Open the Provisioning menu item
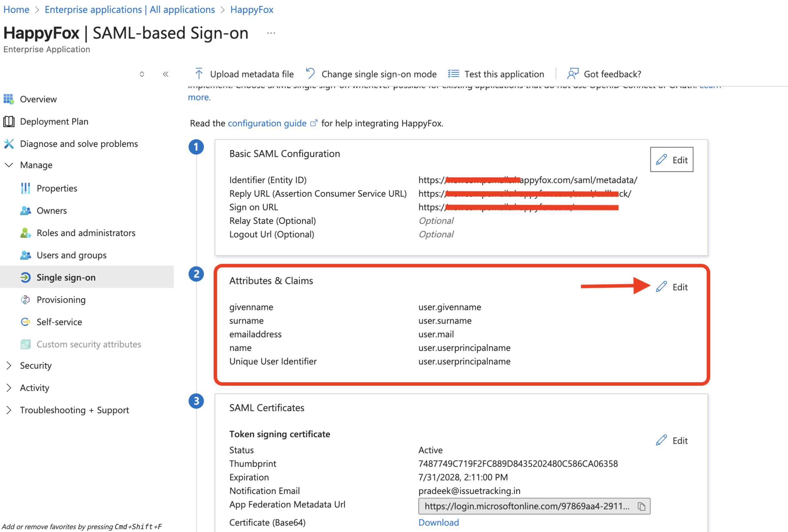 pyautogui.click(x=61, y=300)
